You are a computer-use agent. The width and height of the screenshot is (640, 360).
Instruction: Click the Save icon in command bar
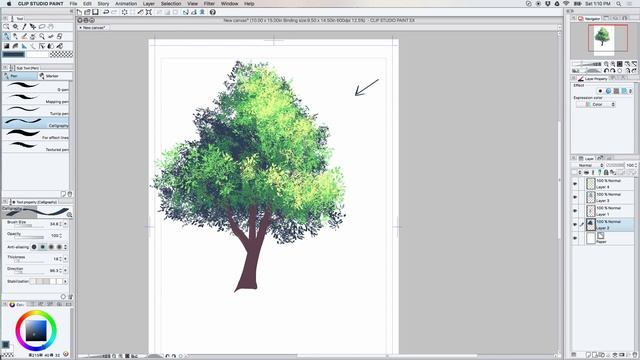coord(95,12)
